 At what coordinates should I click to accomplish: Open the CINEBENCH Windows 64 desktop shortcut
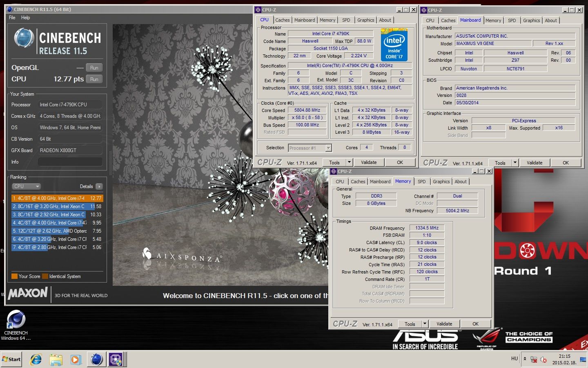click(x=16, y=325)
